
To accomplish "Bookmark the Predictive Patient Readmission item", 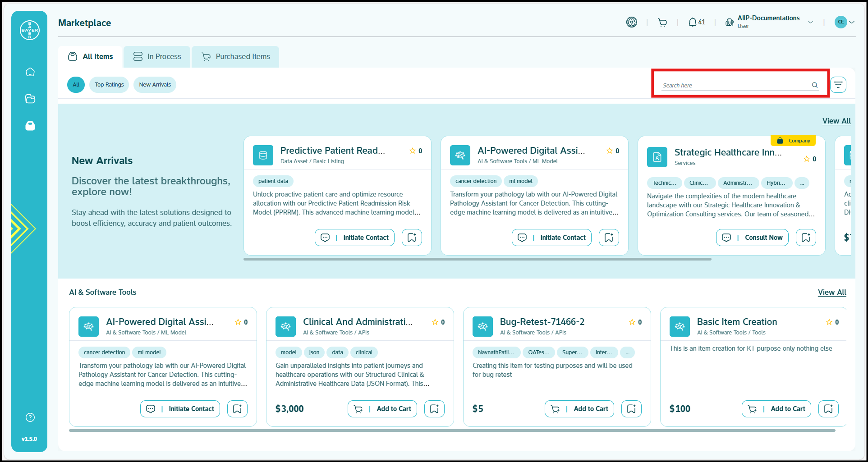I will (412, 238).
